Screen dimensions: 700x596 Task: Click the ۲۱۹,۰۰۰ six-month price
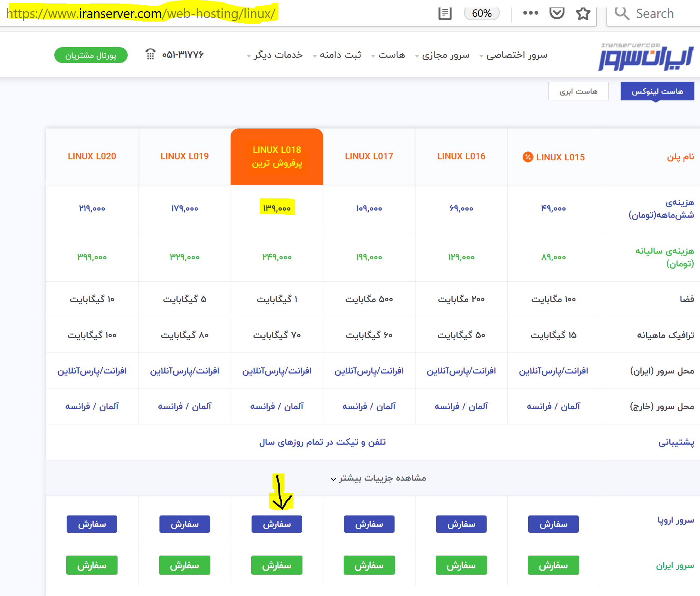[92, 208]
